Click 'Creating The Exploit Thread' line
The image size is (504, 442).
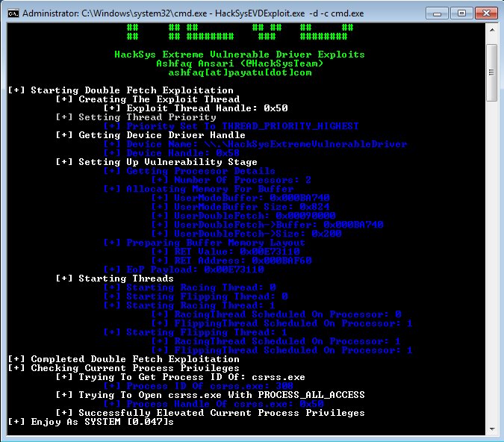pyautogui.click(x=148, y=99)
